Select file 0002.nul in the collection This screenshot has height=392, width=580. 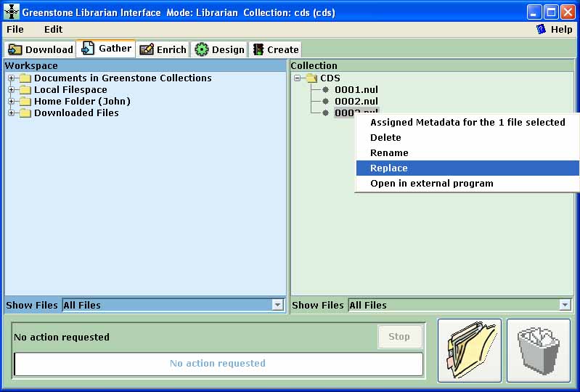356,102
